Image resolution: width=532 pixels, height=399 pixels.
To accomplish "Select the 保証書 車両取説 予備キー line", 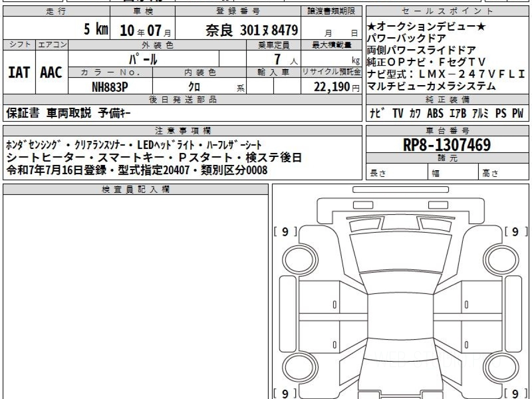I will coord(69,113).
